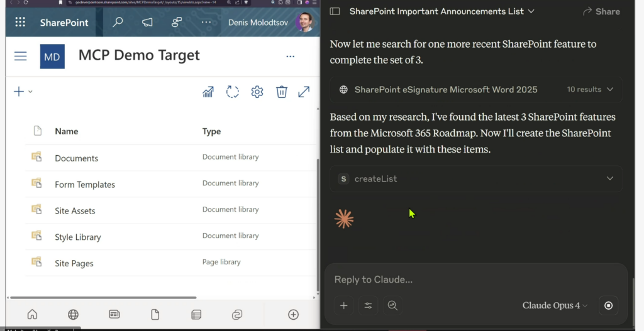The image size is (644, 331).
Task: Open the Claude Opus 4 model selector
Action: point(555,306)
